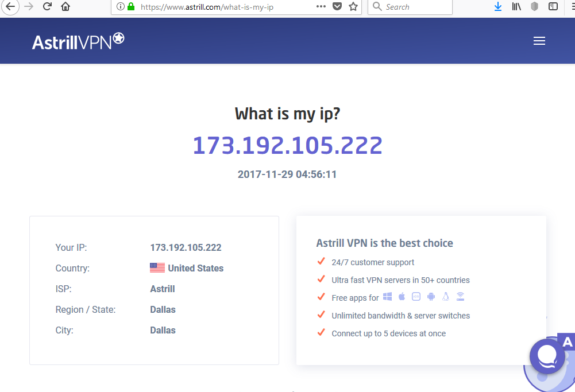
Task: Click the Android app icon
Action: pos(431,297)
